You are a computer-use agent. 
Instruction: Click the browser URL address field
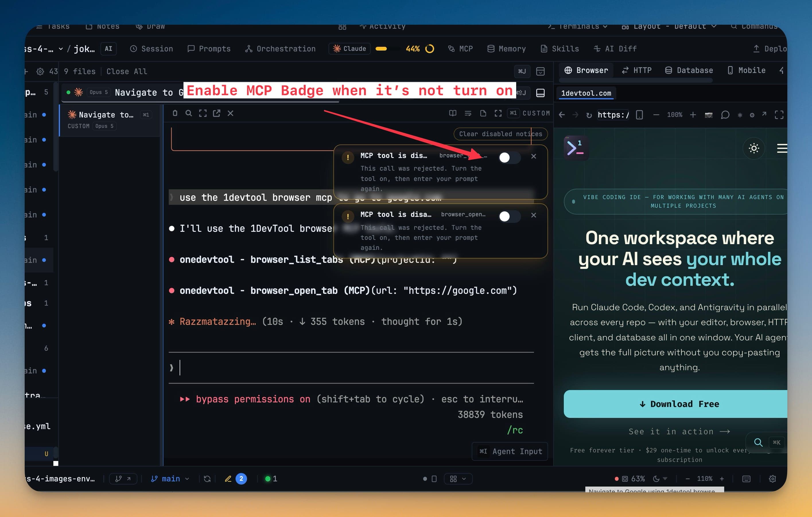click(613, 115)
